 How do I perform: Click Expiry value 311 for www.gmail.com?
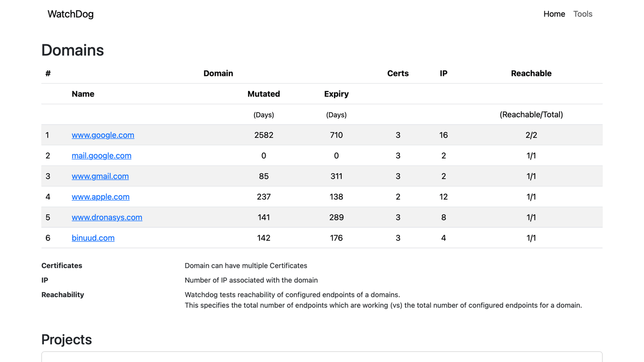[x=336, y=176]
